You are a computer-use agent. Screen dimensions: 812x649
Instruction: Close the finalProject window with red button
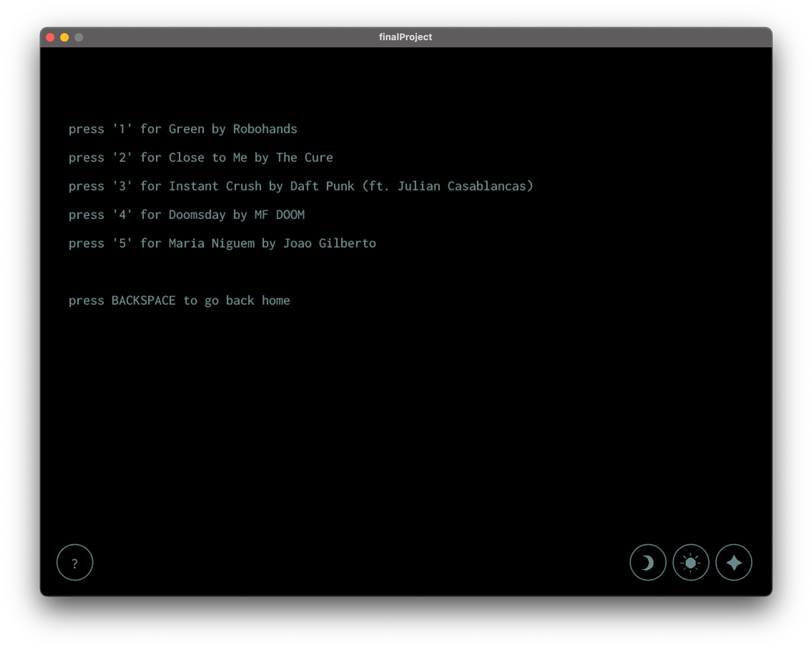[51, 37]
